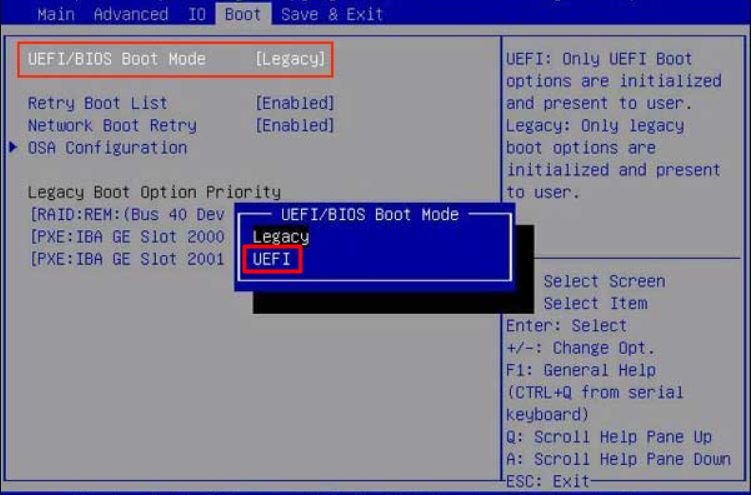Image resolution: width=751 pixels, height=495 pixels.
Task: Select the UEFI/BIOS Boot Mode setting row
Action: click(x=175, y=59)
